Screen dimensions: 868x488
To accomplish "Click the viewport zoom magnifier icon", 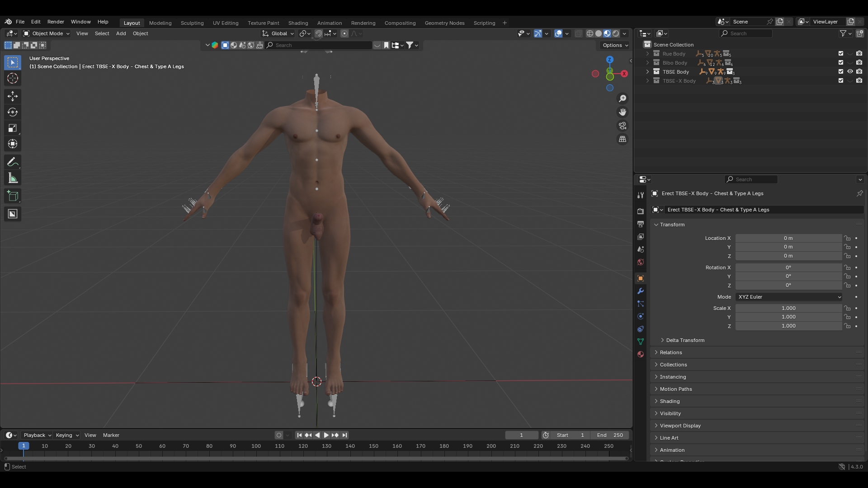I will [623, 99].
